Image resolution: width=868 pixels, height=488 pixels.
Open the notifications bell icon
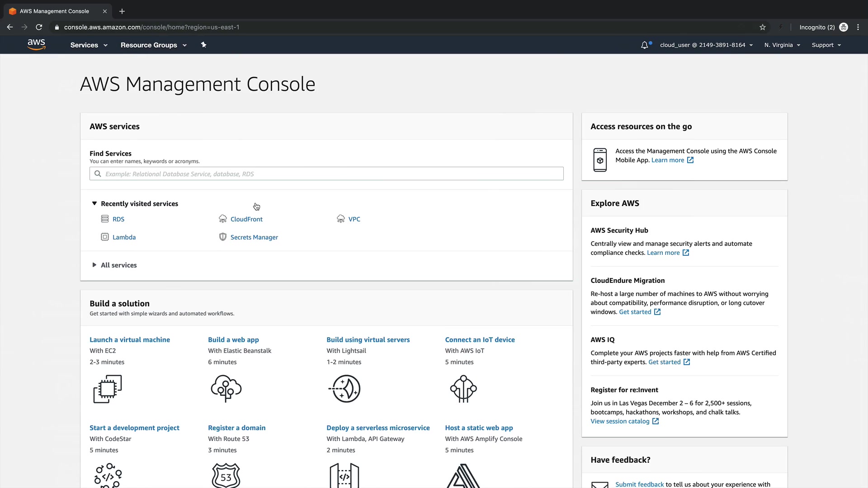click(x=645, y=45)
